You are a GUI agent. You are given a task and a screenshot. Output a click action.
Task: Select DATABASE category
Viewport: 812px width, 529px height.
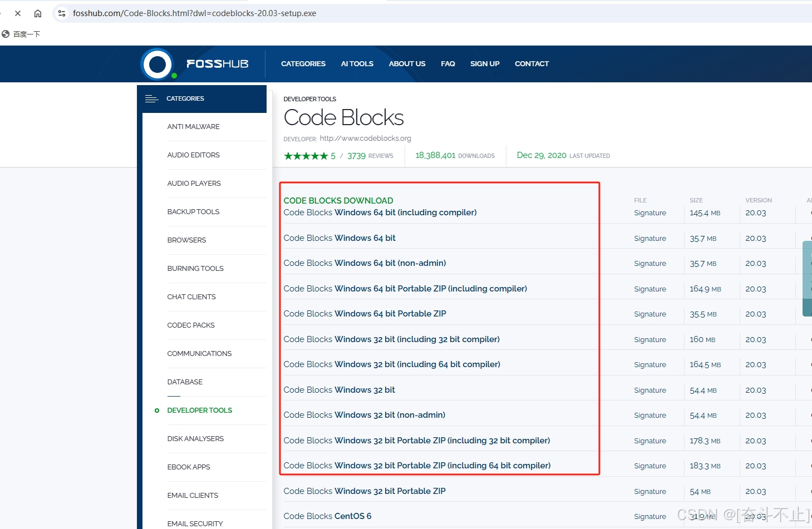(185, 382)
